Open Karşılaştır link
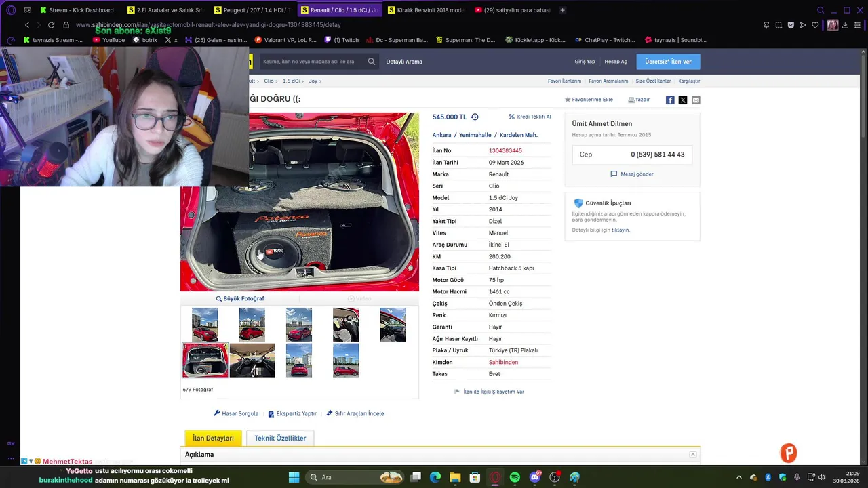This screenshot has width=868, height=488. tap(689, 81)
